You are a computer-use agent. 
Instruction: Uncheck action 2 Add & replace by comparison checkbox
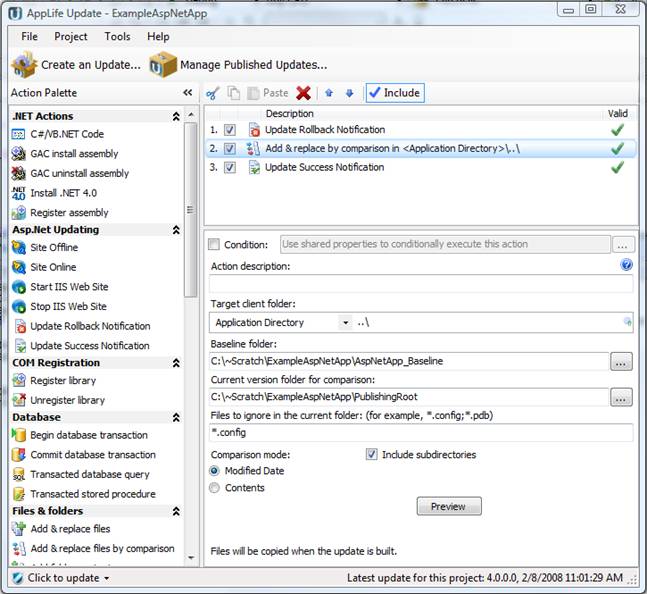[x=230, y=148]
